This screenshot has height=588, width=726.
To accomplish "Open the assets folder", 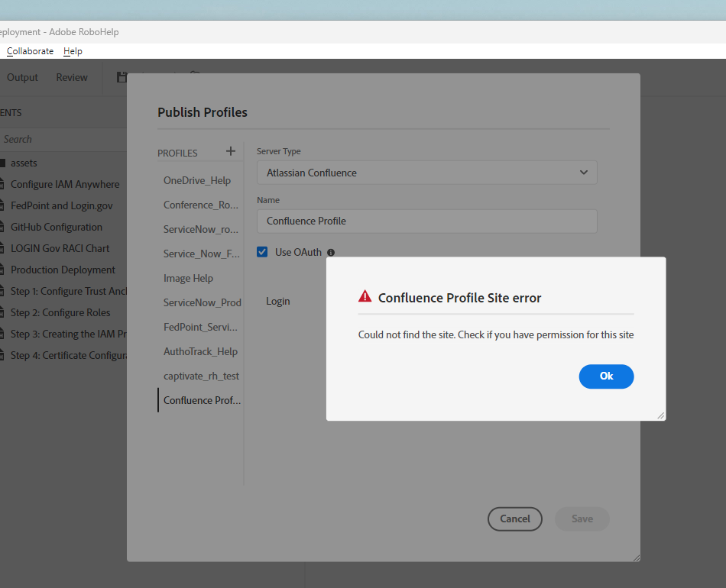I will (24, 163).
